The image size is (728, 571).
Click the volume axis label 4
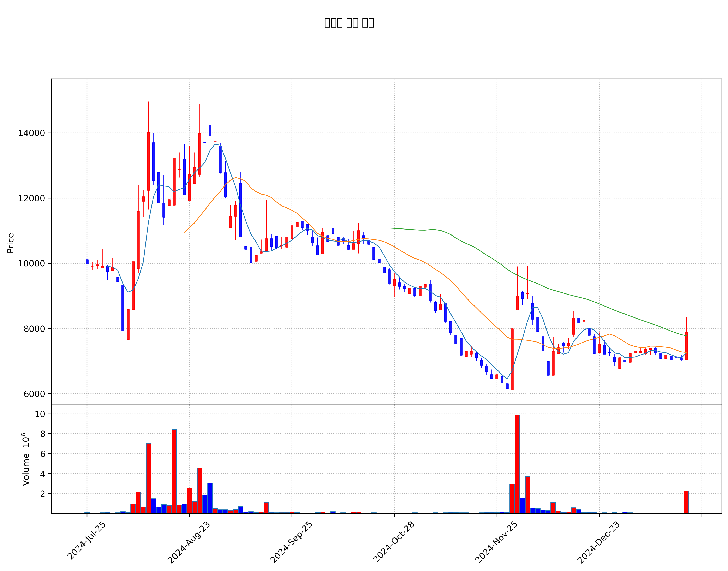(42, 474)
